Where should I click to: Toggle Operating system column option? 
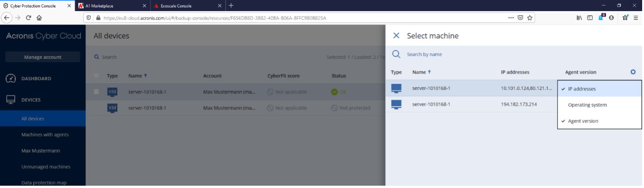tap(600, 105)
